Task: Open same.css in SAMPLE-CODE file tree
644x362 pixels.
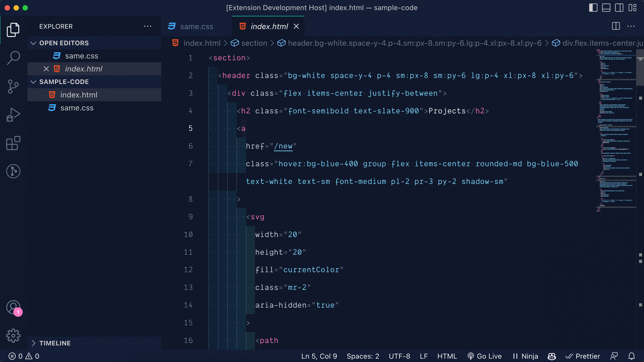Action: [x=77, y=108]
